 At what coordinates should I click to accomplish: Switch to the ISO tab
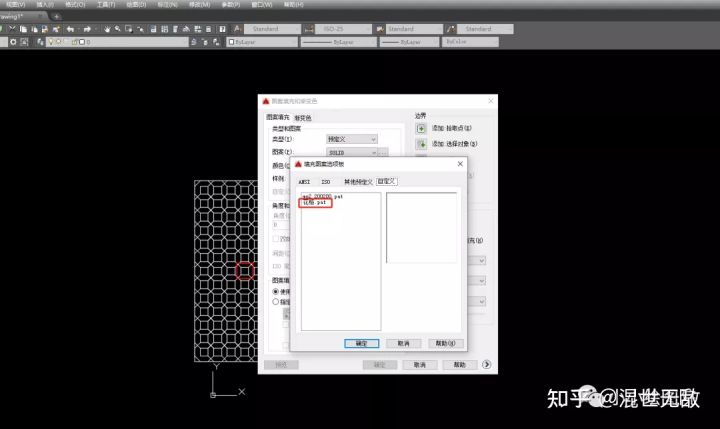[326, 182]
